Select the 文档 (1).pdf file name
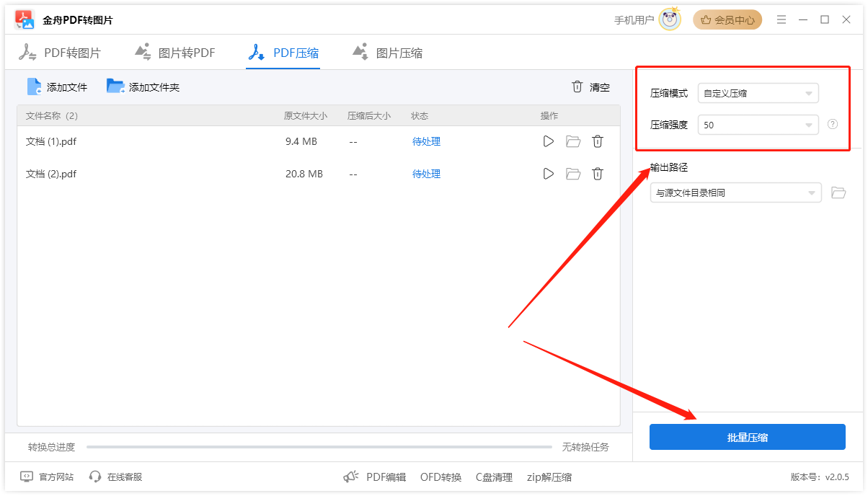Screen dimensions: 868x496 point(51,141)
